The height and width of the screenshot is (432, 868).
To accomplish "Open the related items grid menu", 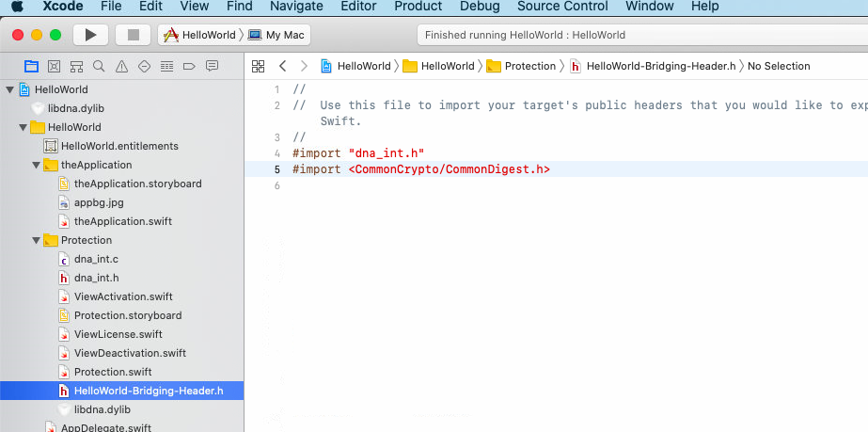I will tap(258, 67).
